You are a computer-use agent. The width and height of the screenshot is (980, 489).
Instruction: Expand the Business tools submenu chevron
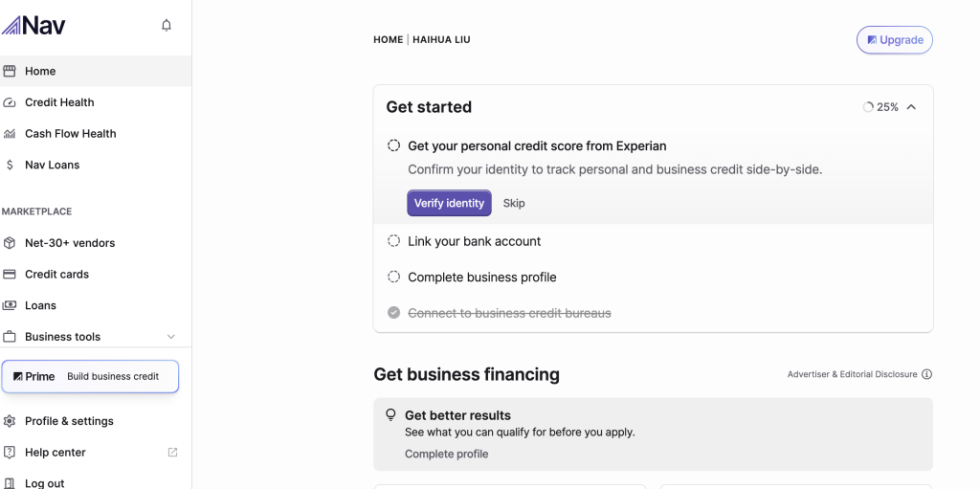[x=171, y=337]
